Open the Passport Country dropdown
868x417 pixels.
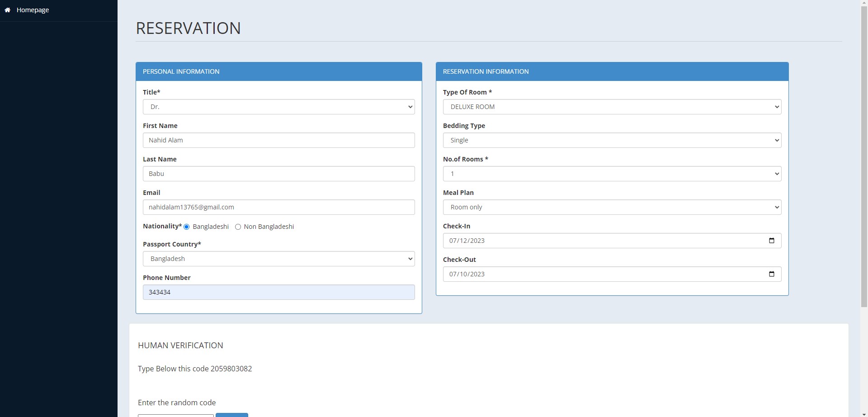point(278,258)
